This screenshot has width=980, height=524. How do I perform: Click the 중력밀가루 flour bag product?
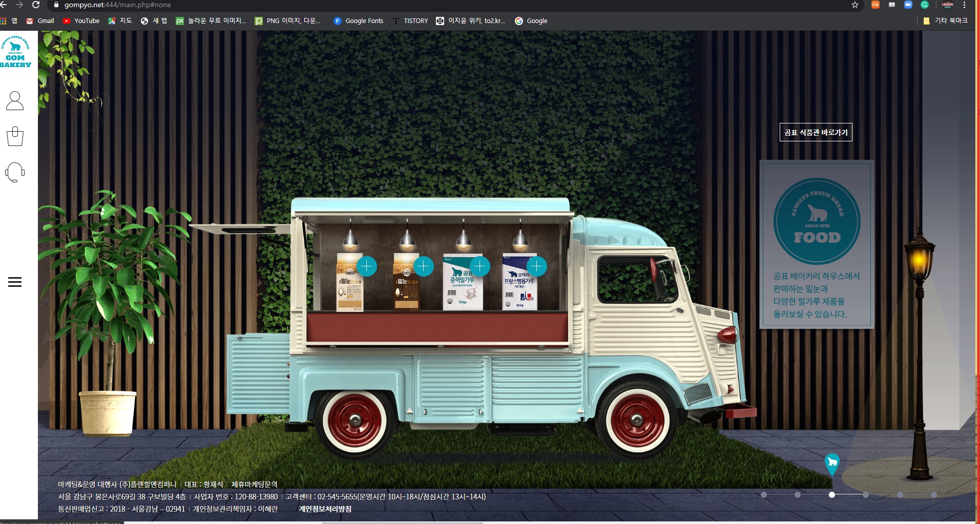pyautogui.click(x=463, y=283)
